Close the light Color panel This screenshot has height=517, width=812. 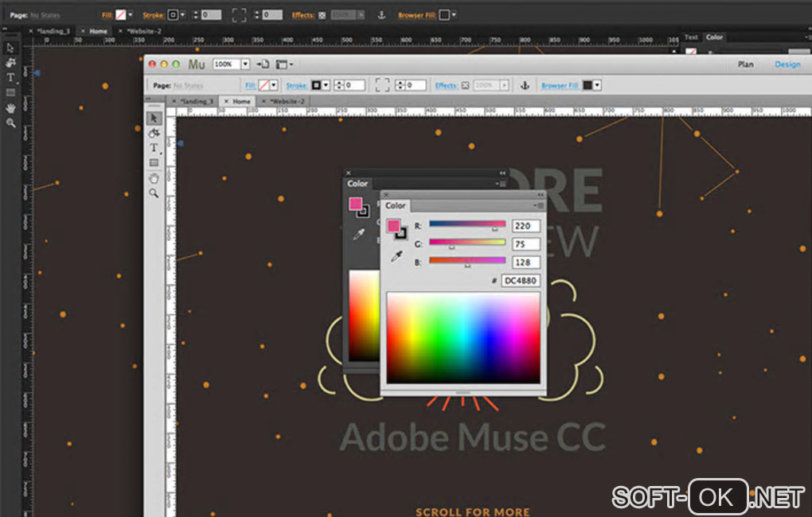coord(386,195)
